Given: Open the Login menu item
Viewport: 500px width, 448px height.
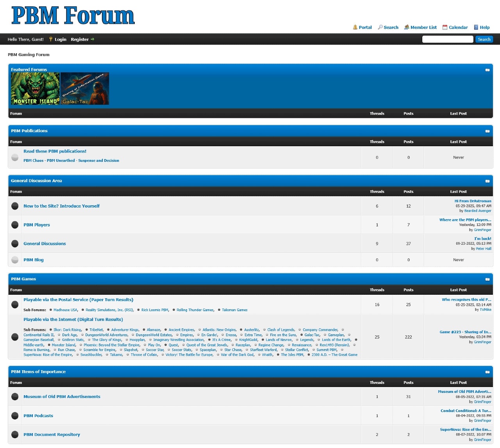Looking at the screenshot, I should point(60,39).
